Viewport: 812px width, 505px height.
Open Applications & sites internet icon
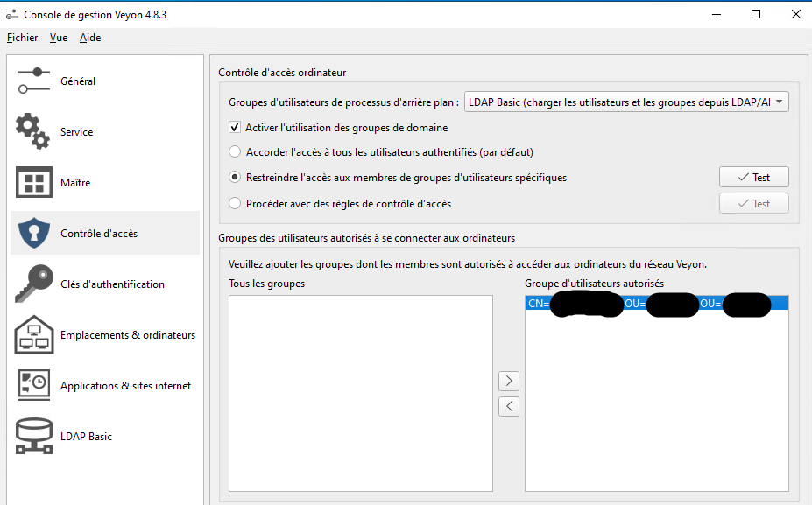coord(34,385)
